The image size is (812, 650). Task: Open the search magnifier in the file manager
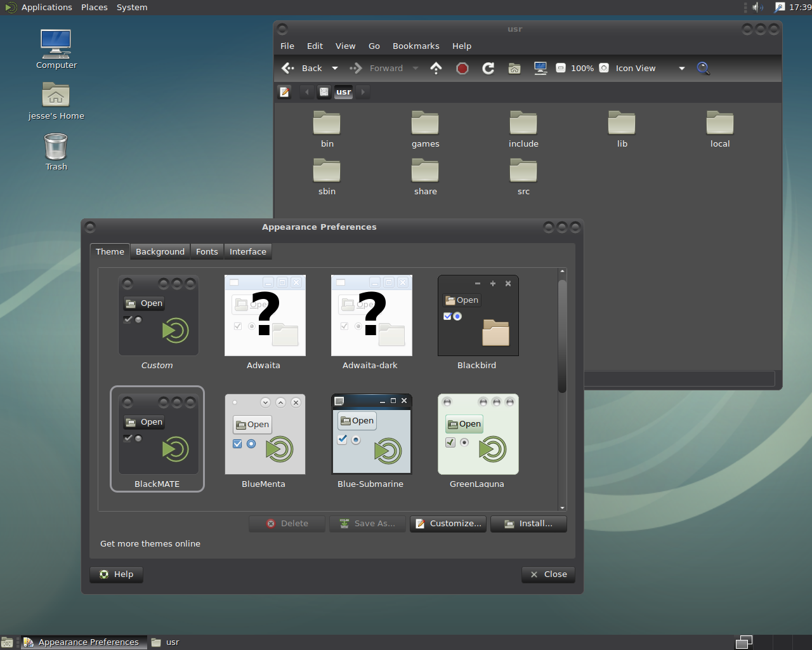pyautogui.click(x=703, y=68)
